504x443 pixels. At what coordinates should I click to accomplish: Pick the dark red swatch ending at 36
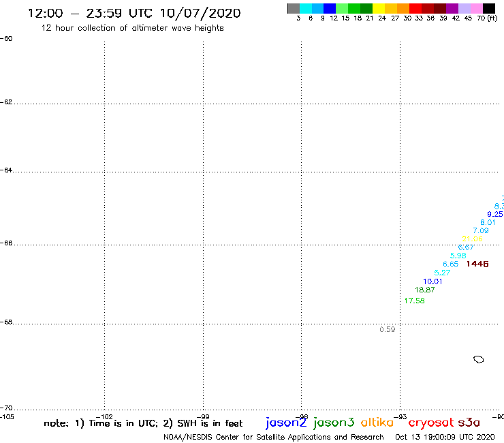coord(428,8)
